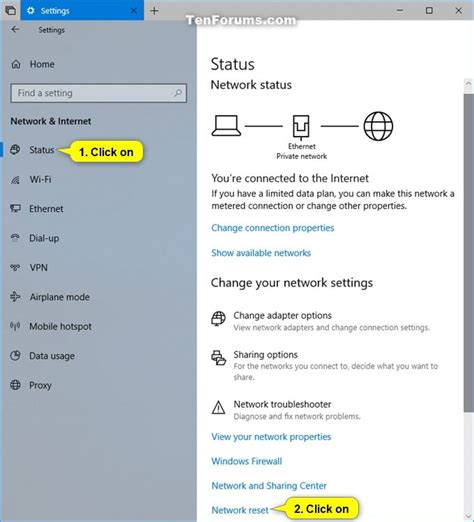Click the vertical scrollbar thumb
474x522 pixels.
[468, 253]
